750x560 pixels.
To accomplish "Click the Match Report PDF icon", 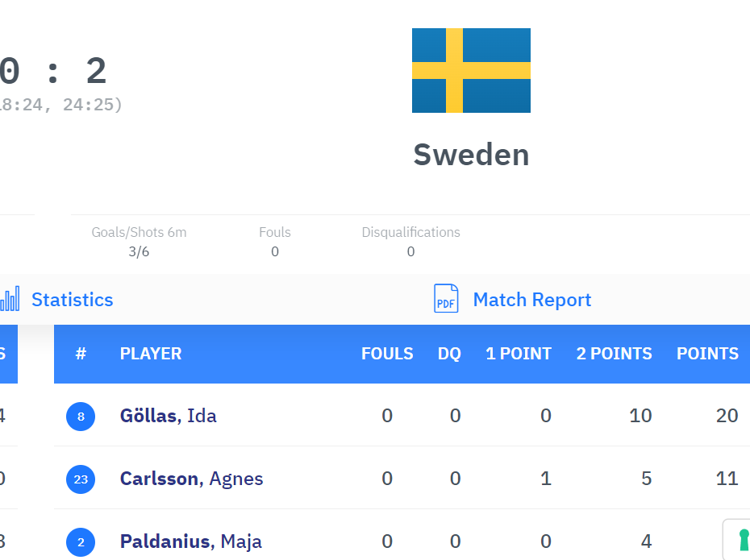I will point(446,299).
